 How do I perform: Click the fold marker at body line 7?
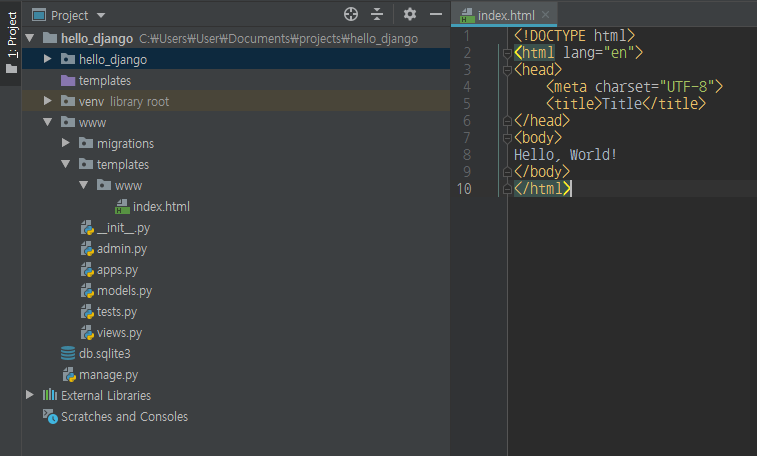[x=507, y=138]
